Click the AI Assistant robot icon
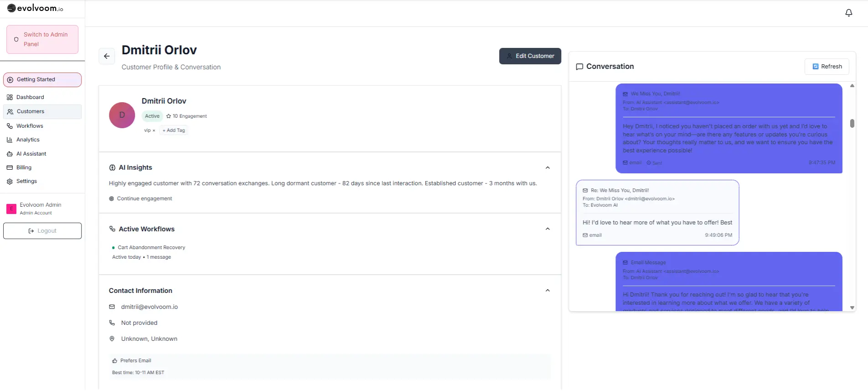 pyautogui.click(x=10, y=154)
